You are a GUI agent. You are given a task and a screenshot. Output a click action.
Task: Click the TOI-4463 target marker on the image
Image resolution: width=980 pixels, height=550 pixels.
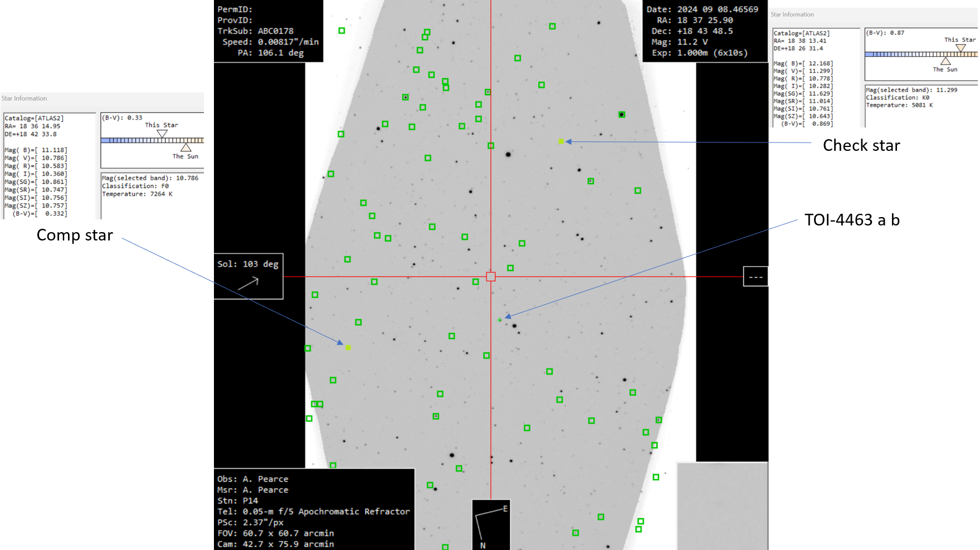500,320
